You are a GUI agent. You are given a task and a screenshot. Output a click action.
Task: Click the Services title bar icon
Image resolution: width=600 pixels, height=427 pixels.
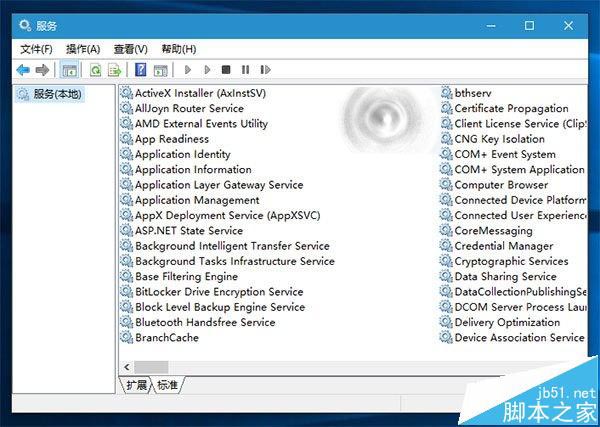pos(25,26)
